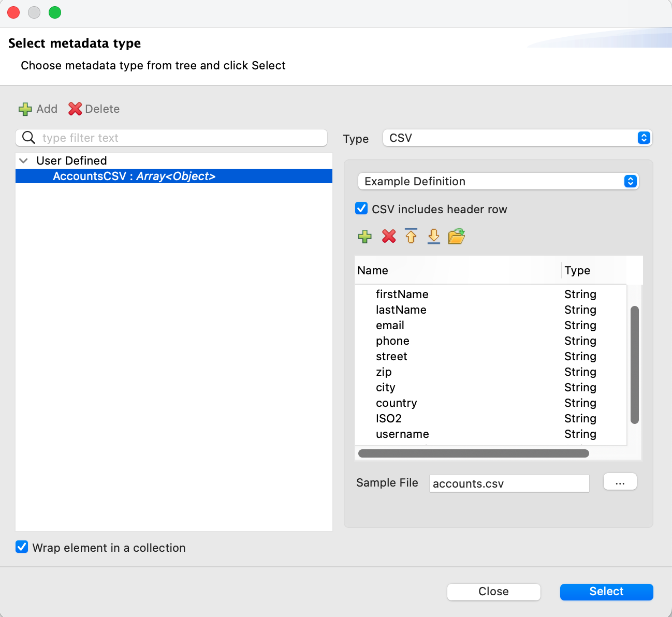This screenshot has width=672, height=617.
Task: Collapse the User Defined tree node
Action: [x=23, y=160]
